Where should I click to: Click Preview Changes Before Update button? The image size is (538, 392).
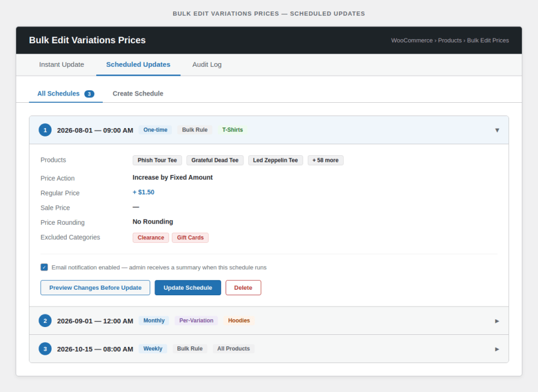click(95, 287)
